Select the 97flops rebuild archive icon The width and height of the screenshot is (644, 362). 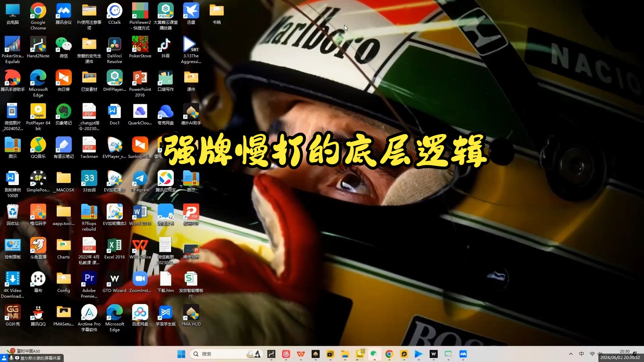pyautogui.click(x=89, y=218)
